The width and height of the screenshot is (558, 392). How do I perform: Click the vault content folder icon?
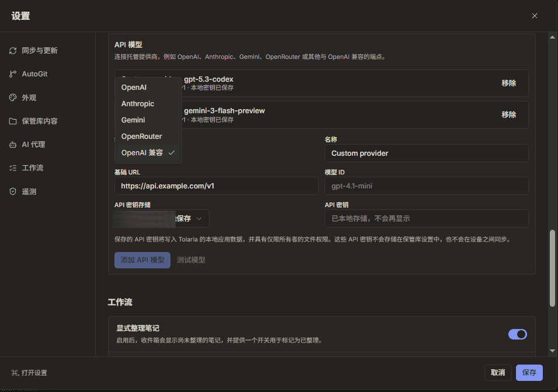pos(13,121)
